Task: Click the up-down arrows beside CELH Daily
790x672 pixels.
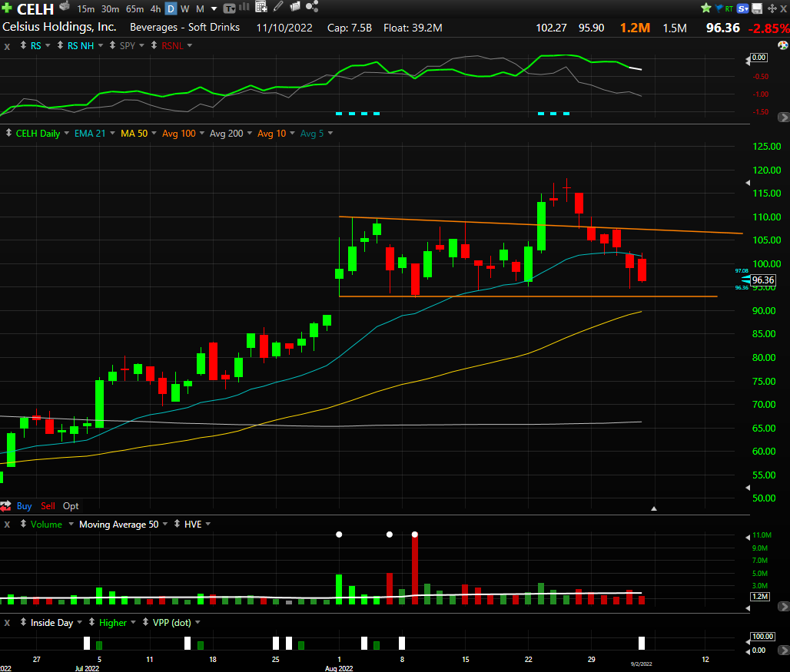Action: click(x=8, y=134)
